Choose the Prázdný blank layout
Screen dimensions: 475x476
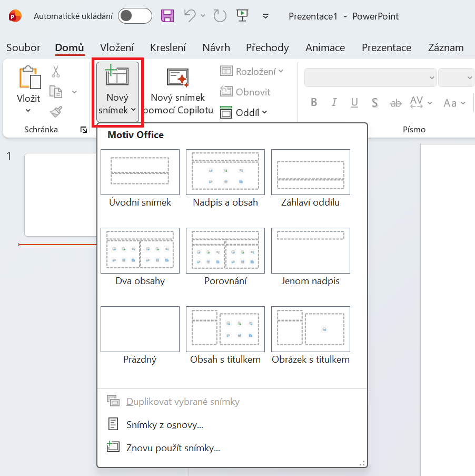click(140, 336)
